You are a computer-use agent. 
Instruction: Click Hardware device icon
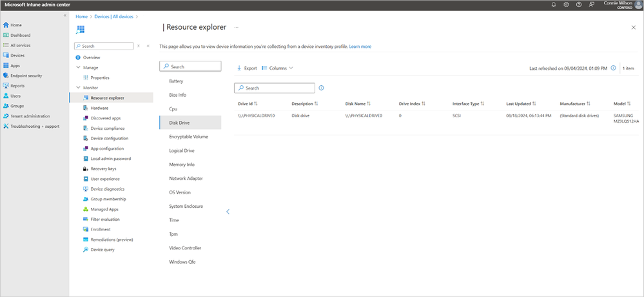86,108
